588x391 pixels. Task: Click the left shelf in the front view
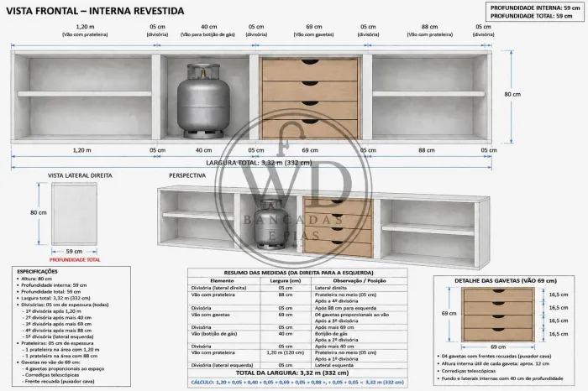tap(84, 94)
